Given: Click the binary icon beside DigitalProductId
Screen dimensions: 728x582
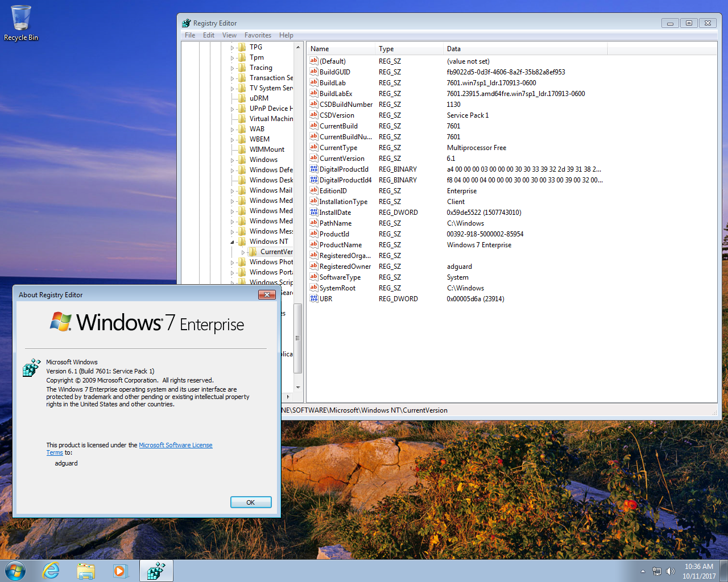Looking at the screenshot, I should (314, 169).
